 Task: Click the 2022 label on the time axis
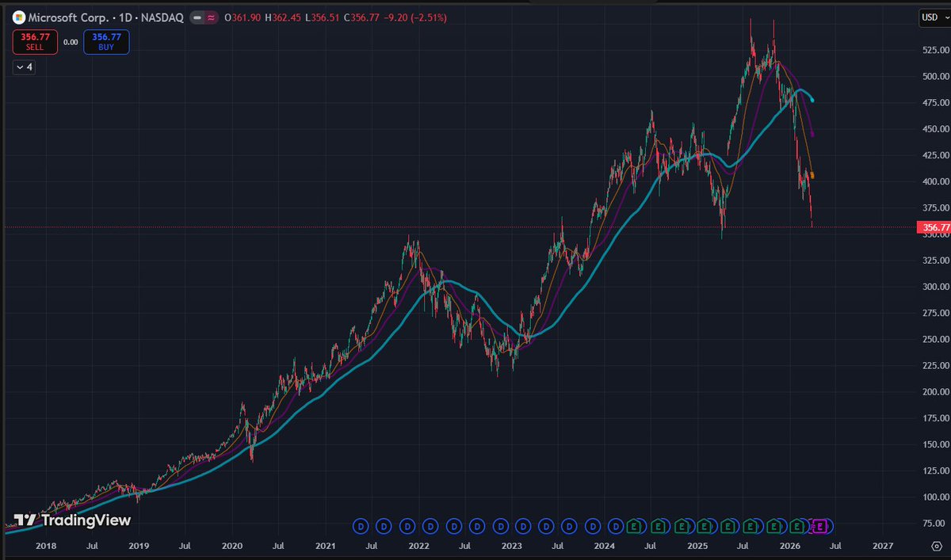(418, 547)
